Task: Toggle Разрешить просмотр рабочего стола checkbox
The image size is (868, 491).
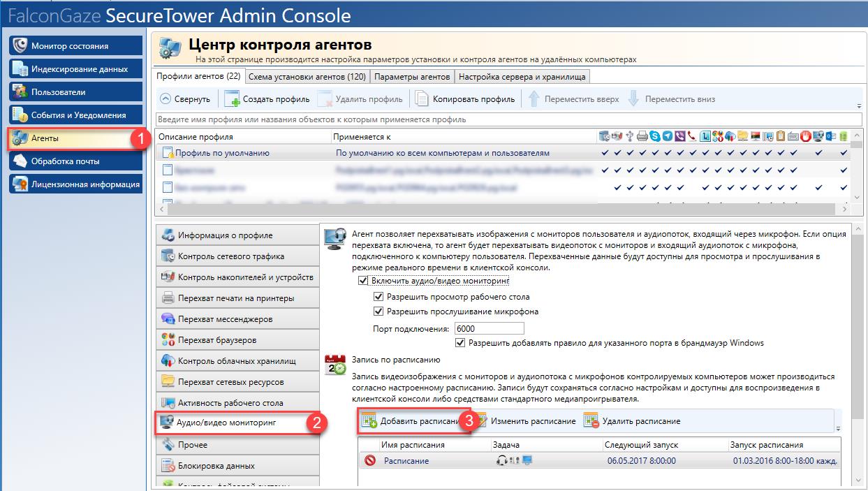Action: pos(379,297)
